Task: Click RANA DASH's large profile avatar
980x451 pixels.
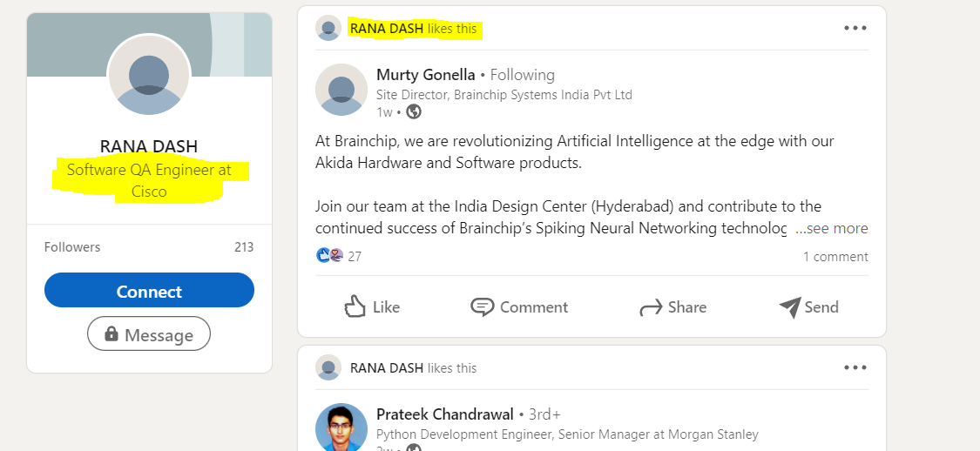Action: pyautogui.click(x=149, y=76)
